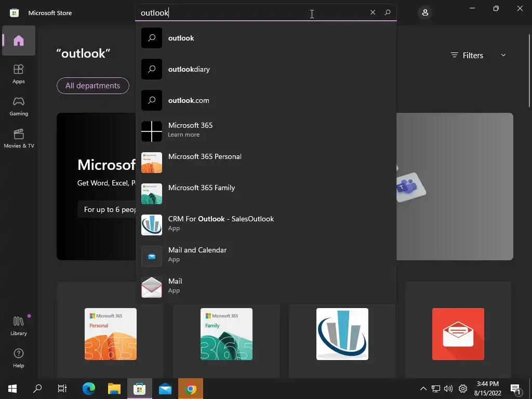Viewport: 532px width, 399px height.
Task: Expand the Filters dropdown
Action: coord(478,55)
